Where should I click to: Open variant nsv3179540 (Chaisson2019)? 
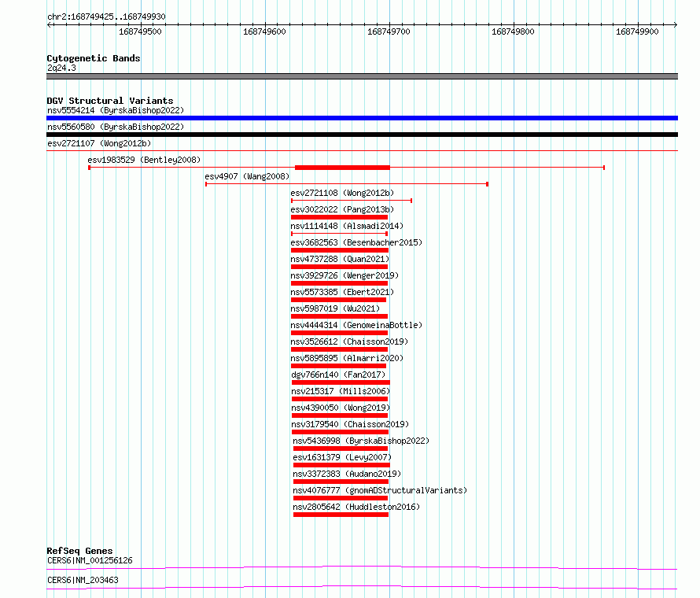coord(351,424)
